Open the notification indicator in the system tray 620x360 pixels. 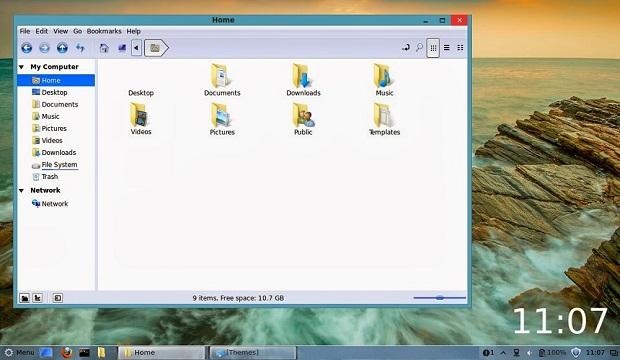(x=488, y=352)
